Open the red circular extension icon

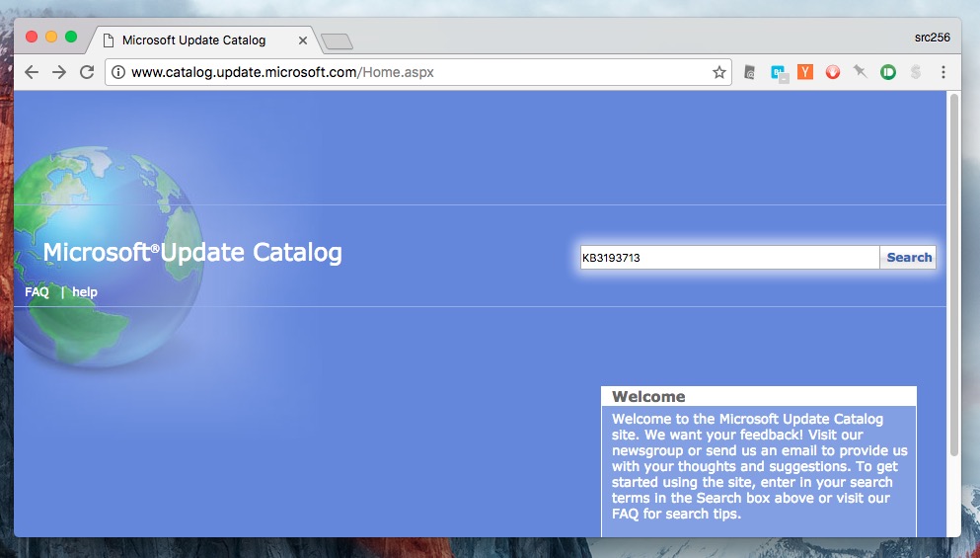point(833,72)
